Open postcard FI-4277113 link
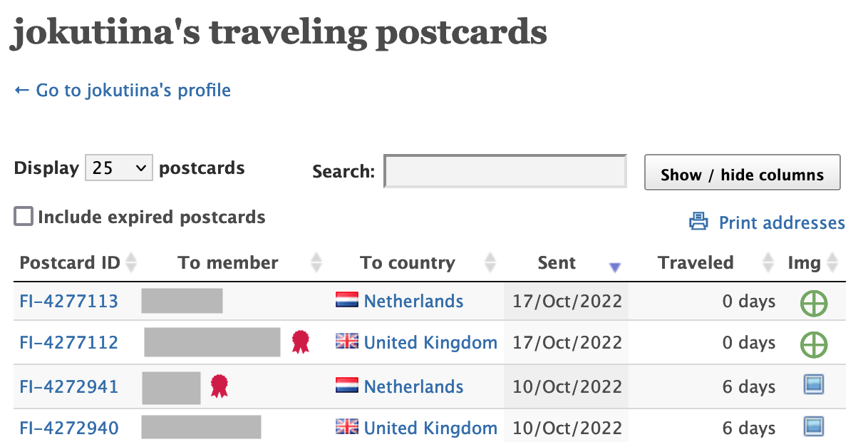The image size is (868, 442). point(69,301)
